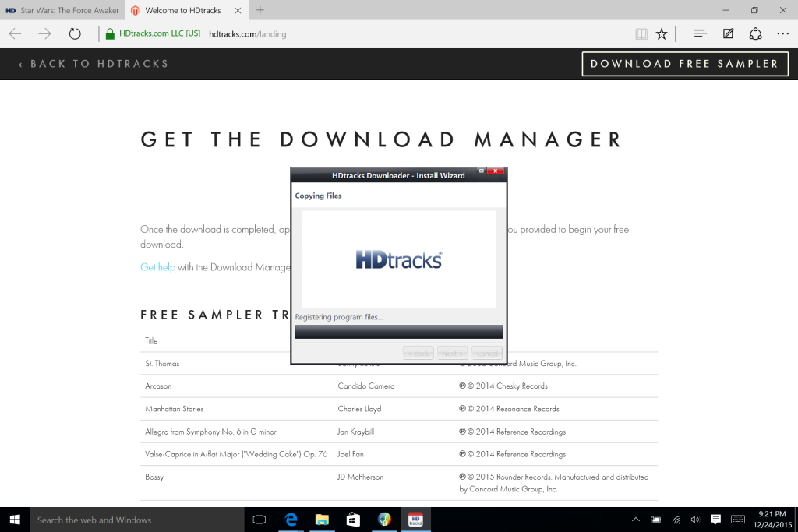Click the Next button in Install Wizard
798x532 pixels.
coord(453,353)
